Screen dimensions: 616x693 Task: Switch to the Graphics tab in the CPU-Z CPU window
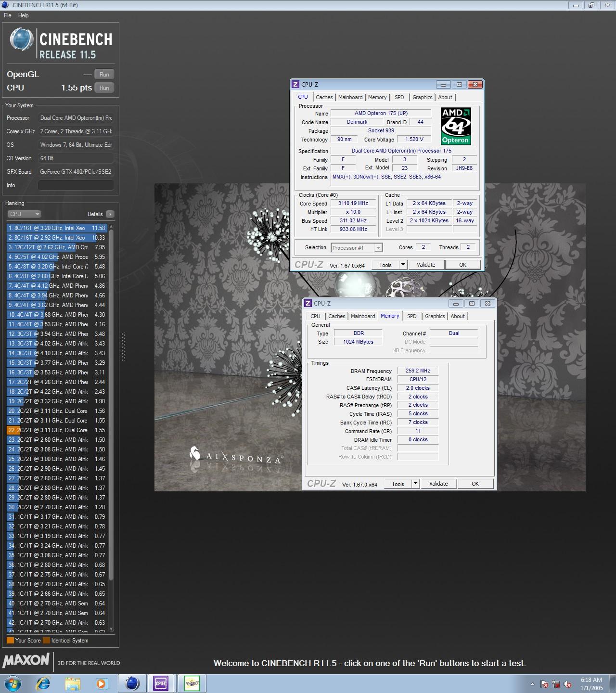(x=423, y=97)
